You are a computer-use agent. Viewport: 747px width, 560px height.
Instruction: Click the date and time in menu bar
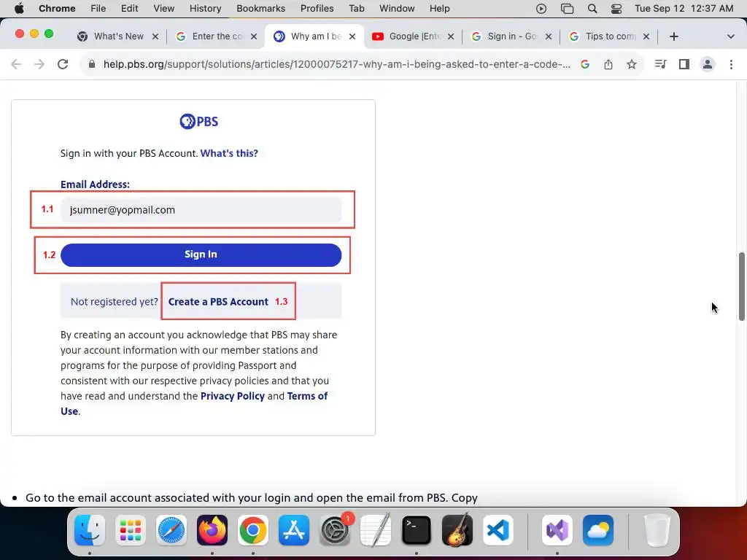(684, 9)
